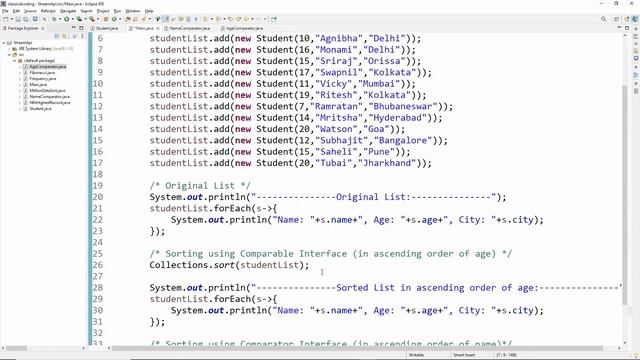Viewport: 640px width, 360px height.
Task: Click the External Tools run icon
Action: [x=92, y=19]
